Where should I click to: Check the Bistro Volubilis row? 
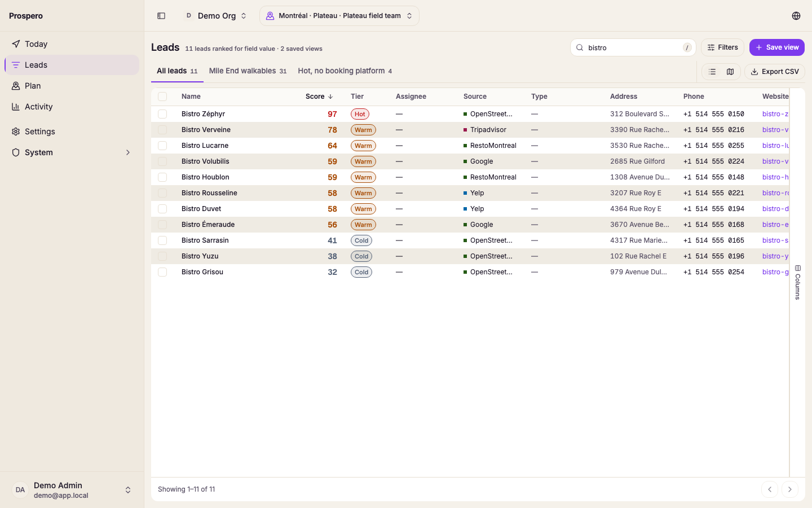(162, 161)
